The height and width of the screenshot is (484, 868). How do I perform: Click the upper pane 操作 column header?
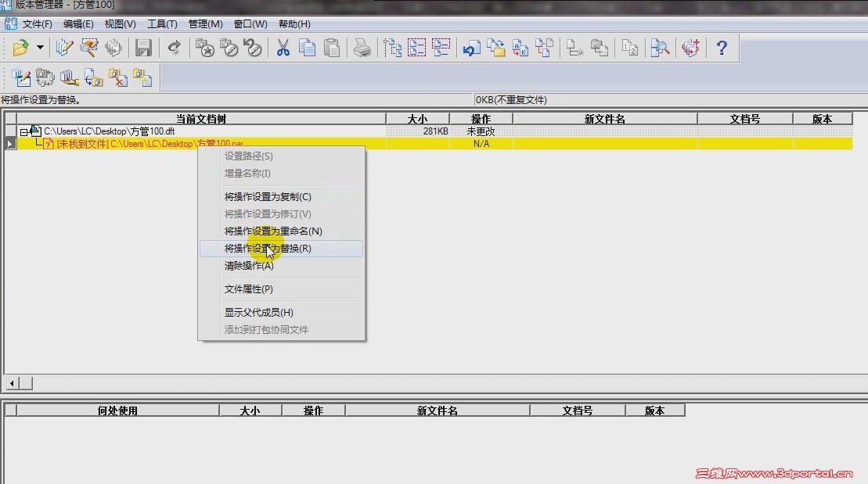481,119
